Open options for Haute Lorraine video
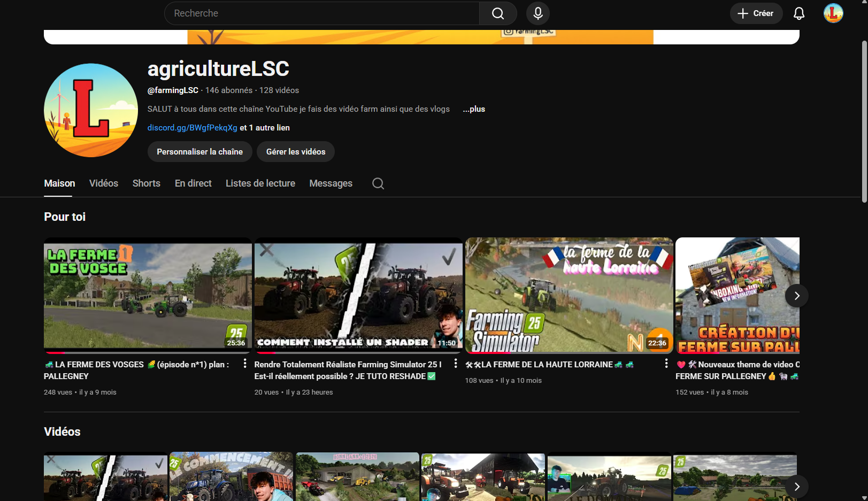 click(x=666, y=364)
